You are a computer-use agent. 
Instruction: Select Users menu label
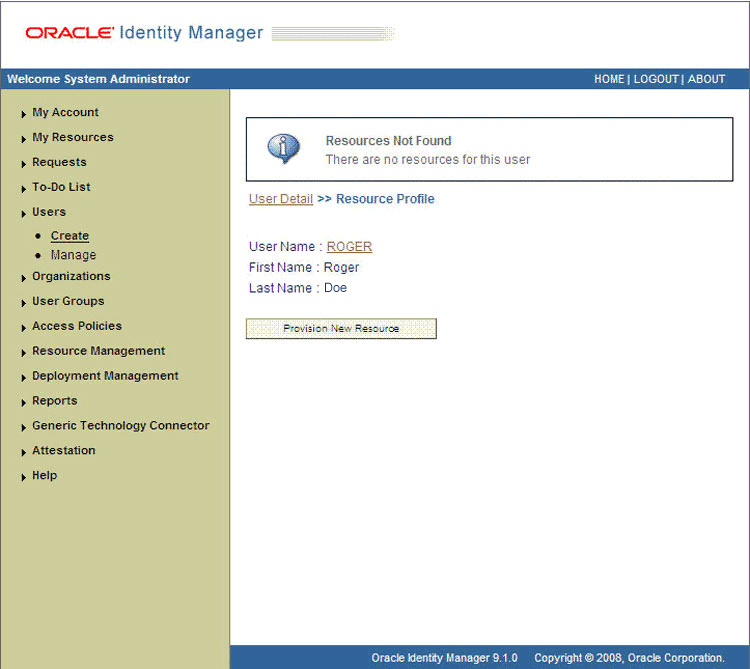[x=49, y=212]
